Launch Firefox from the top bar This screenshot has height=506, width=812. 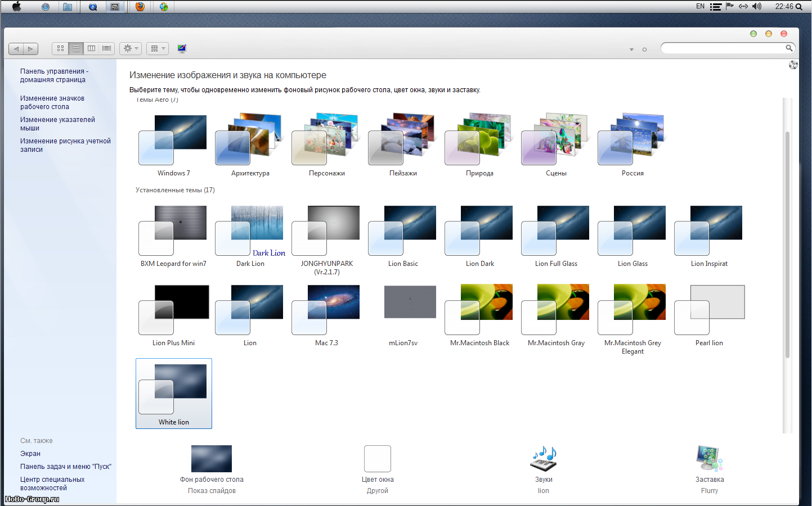[x=140, y=7]
